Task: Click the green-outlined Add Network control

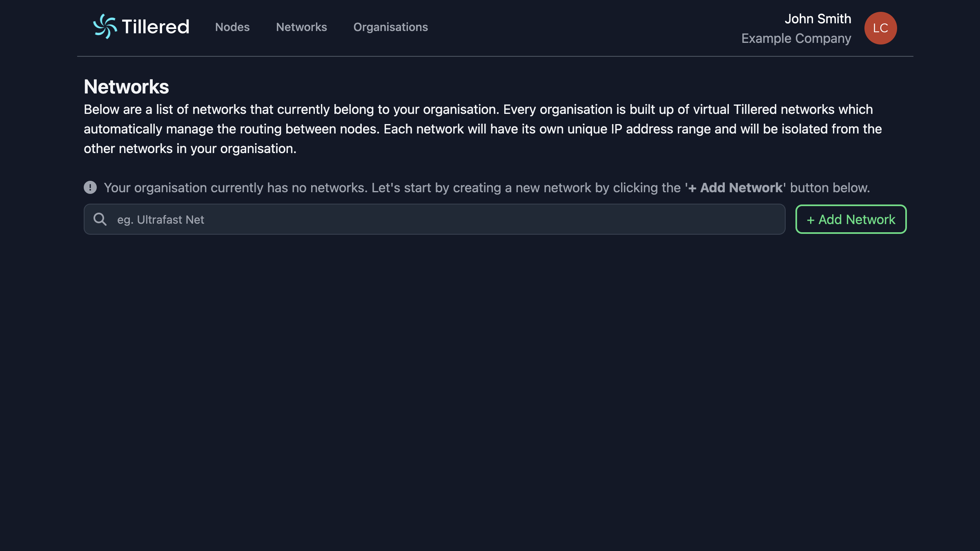Action: pyautogui.click(x=851, y=219)
